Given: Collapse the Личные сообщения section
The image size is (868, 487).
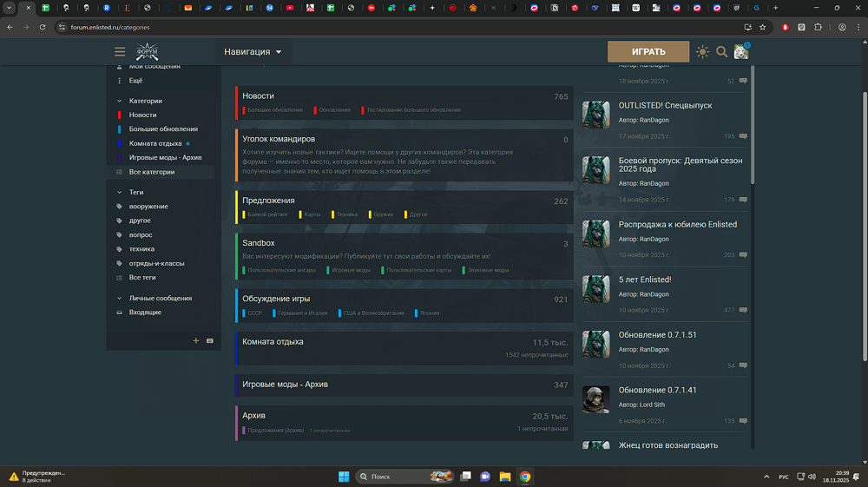Looking at the screenshot, I should click(120, 299).
